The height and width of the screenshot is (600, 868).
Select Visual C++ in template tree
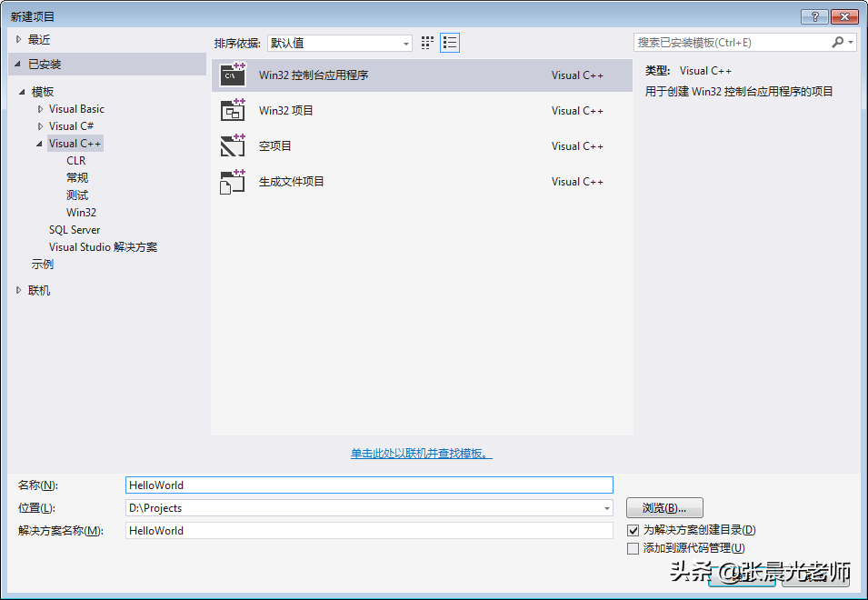point(75,144)
